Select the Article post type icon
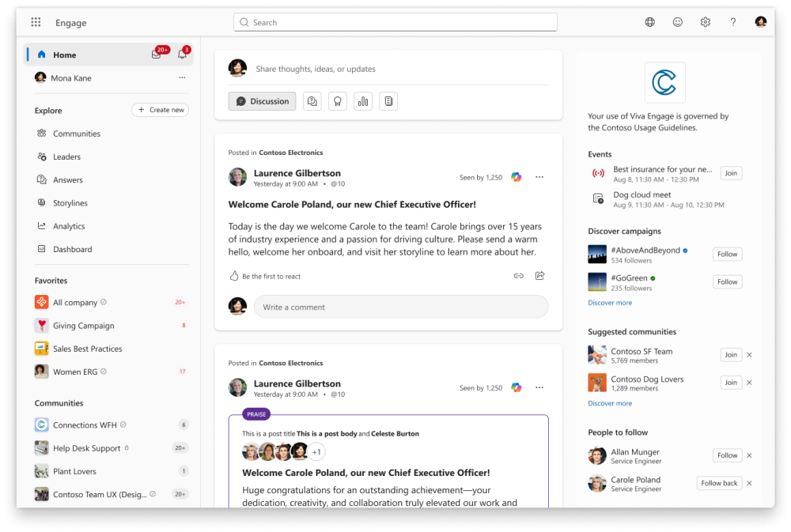 [x=388, y=101]
